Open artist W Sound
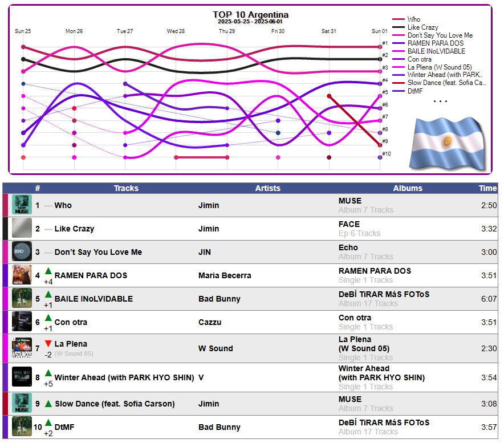504x443 pixels. coord(216,348)
